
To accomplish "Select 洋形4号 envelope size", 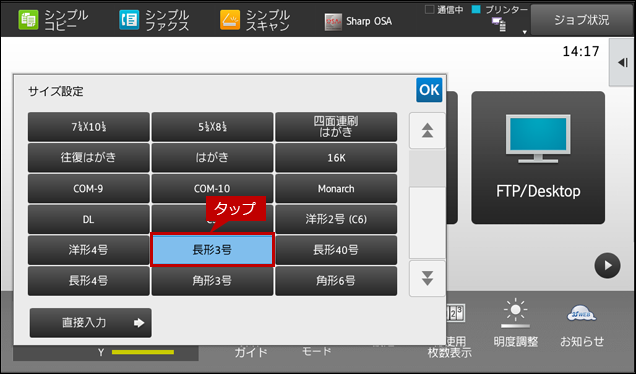I will tap(88, 250).
